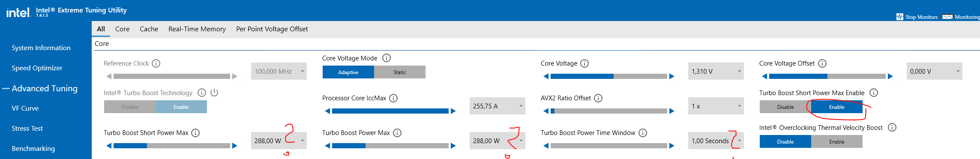Increase Core Voltage Offset with right arrow

point(890,76)
